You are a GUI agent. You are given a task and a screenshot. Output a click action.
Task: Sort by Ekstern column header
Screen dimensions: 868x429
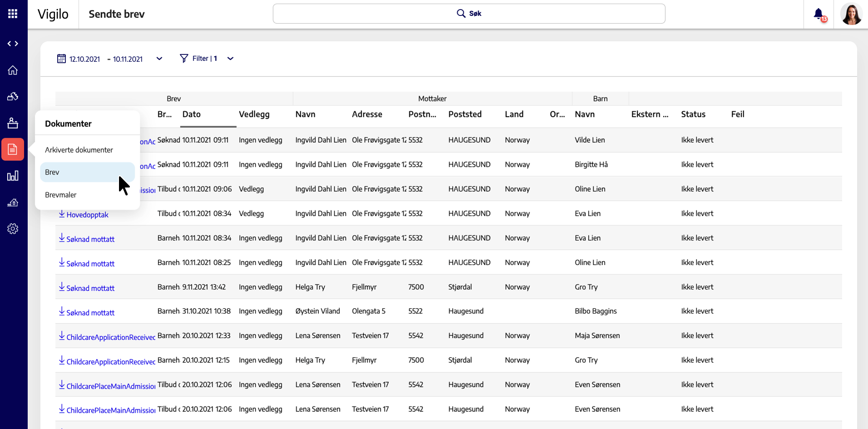650,115
